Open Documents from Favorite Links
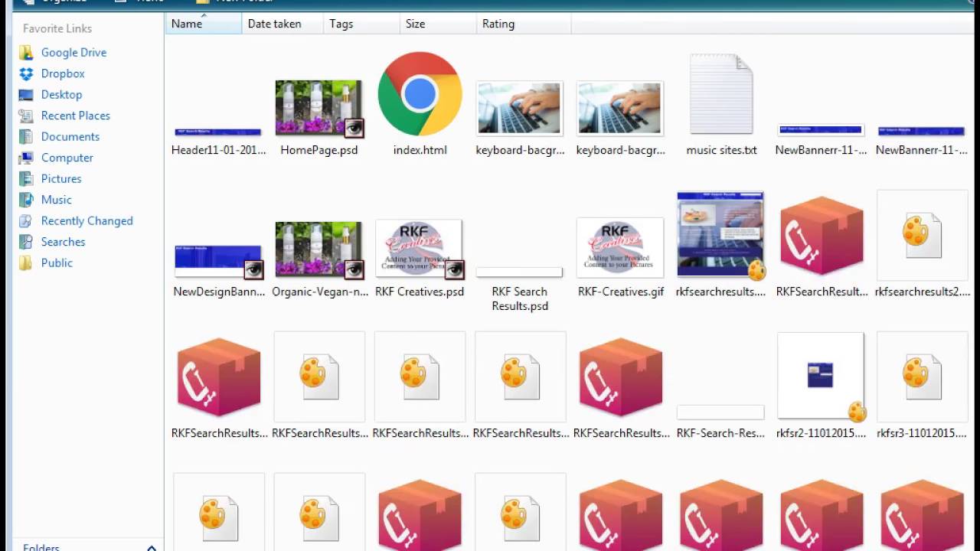 pyautogui.click(x=70, y=136)
